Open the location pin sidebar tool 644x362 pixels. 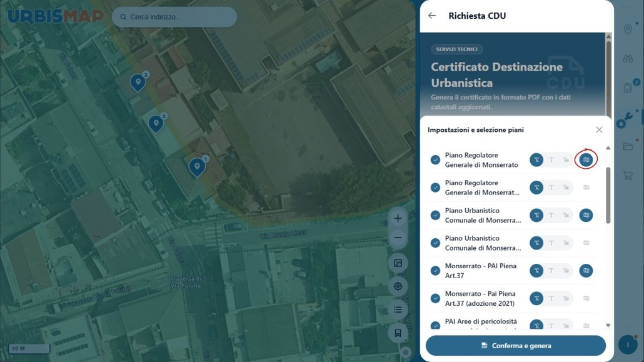coord(628,29)
